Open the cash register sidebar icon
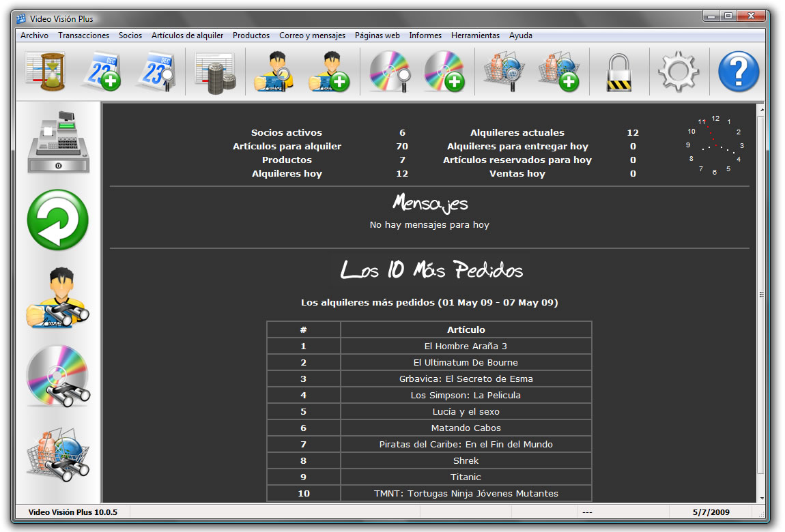The image size is (785, 532). (59, 143)
